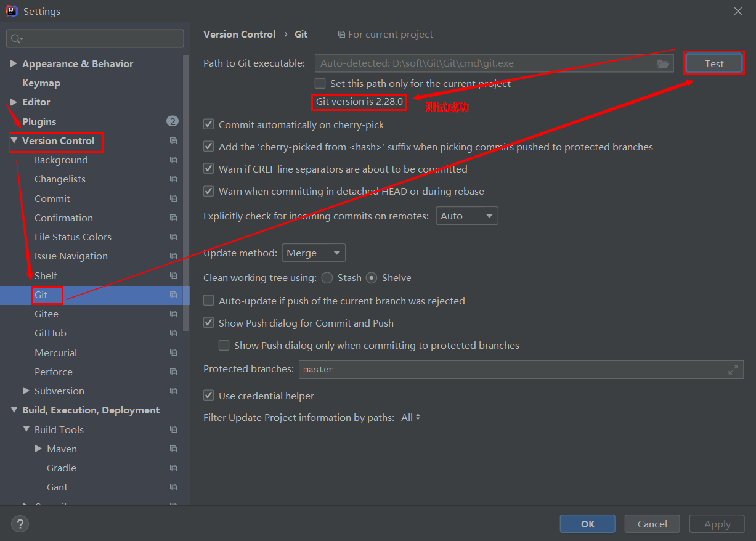Click the project icon beside Gitee
Image resolution: width=756 pixels, height=541 pixels.
coord(173,314)
